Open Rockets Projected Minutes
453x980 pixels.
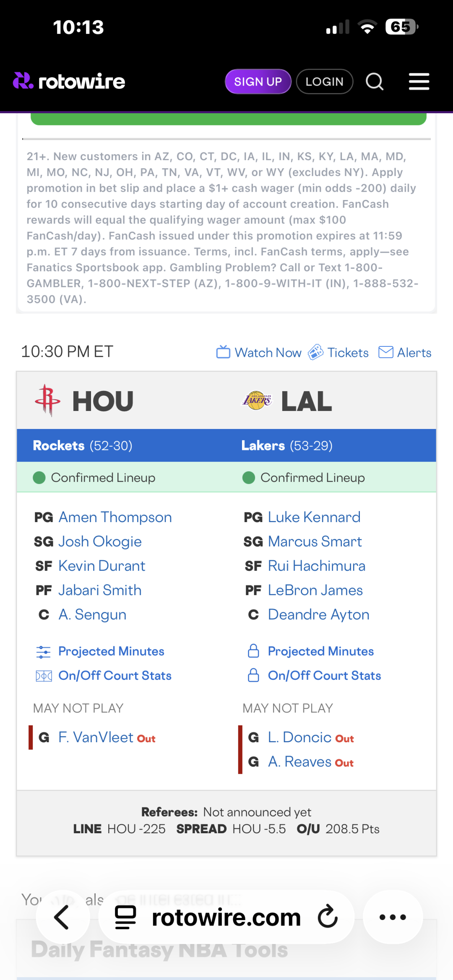pos(111,651)
